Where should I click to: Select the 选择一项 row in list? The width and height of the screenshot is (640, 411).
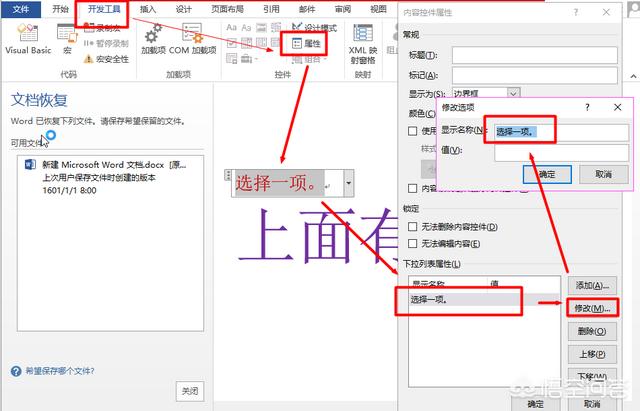484,300
